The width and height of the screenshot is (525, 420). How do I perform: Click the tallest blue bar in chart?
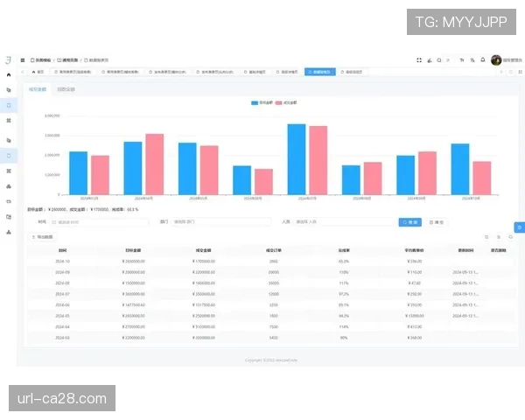pos(297,159)
